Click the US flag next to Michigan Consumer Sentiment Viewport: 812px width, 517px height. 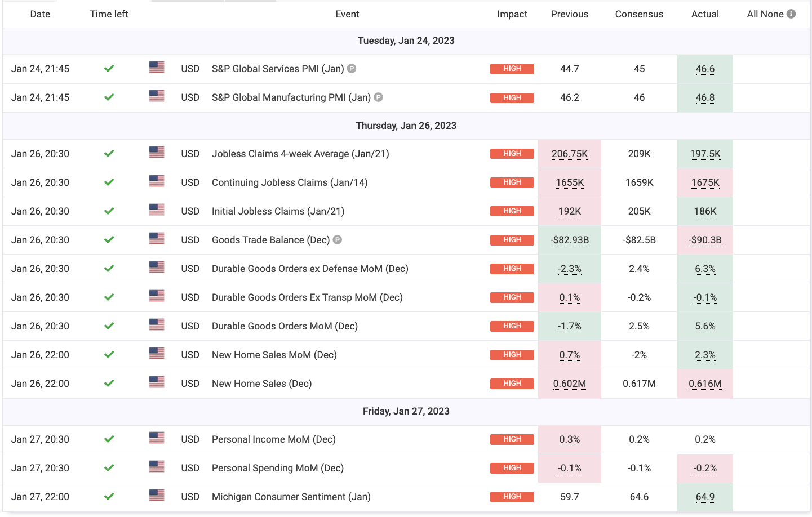click(x=156, y=496)
